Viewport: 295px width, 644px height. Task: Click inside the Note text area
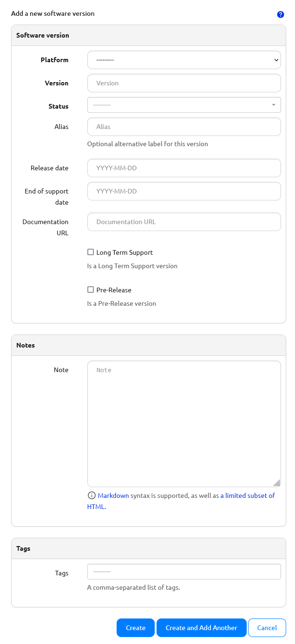pos(184,418)
